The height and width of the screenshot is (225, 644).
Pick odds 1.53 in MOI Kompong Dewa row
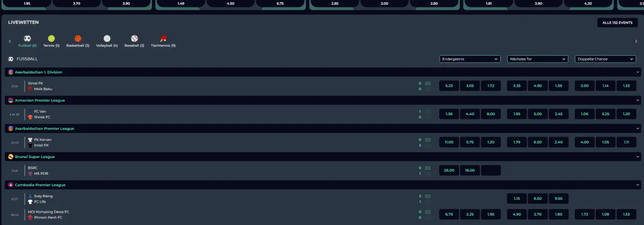point(626,215)
